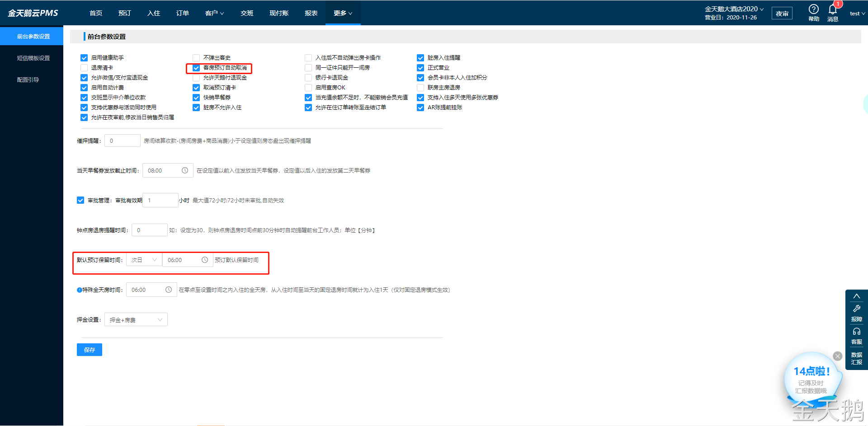
Task: Toggle 支持优惠券与活动同时使用 checkbox
Action: tap(84, 108)
